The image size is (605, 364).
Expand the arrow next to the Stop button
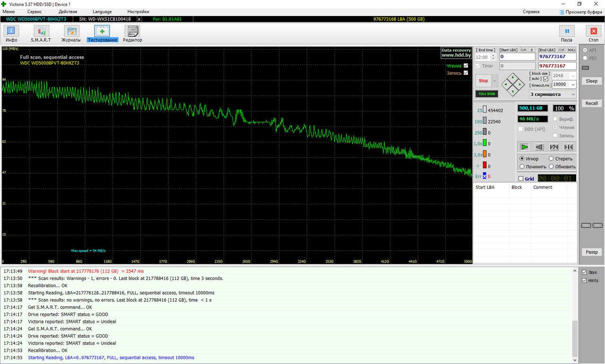coord(495,81)
